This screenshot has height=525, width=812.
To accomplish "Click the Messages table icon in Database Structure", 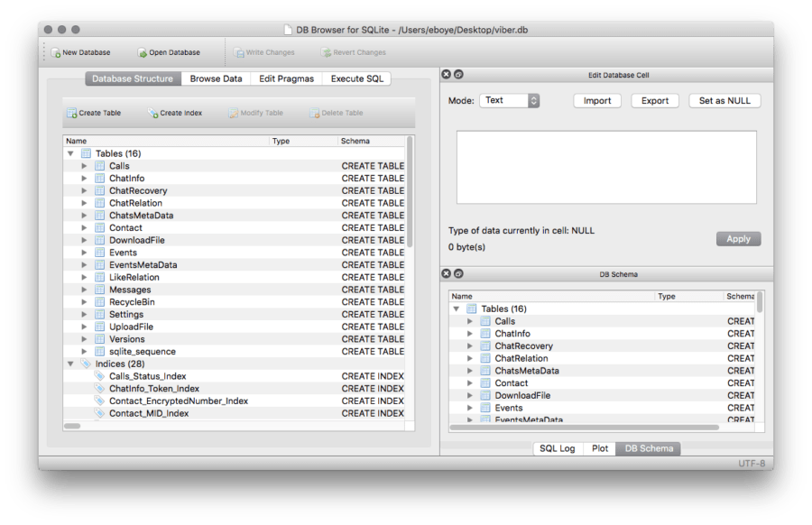I will [x=100, y=290].
